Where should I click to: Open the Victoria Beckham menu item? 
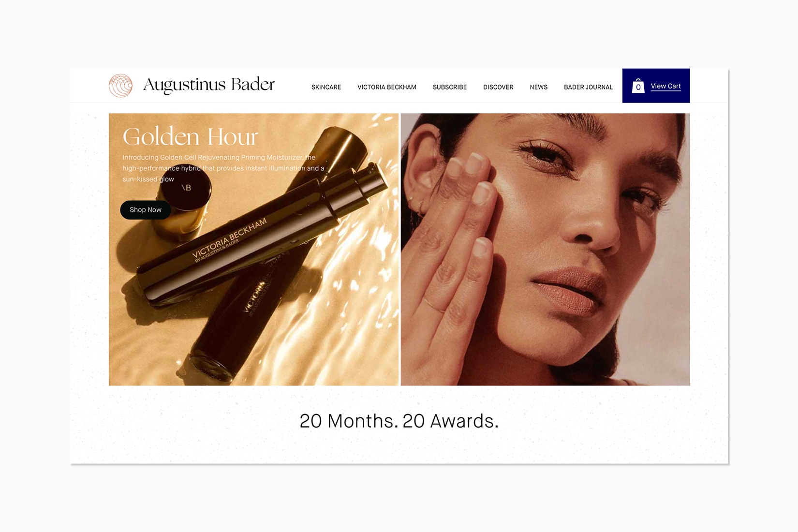[386, 87]
